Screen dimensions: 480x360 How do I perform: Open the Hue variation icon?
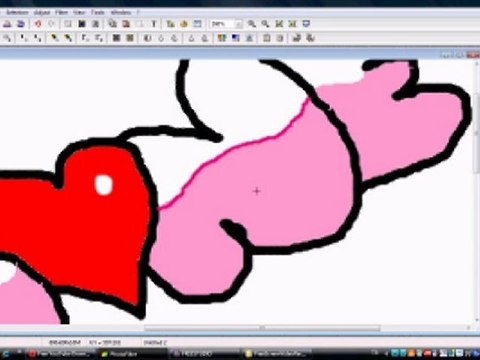point(222,38)
